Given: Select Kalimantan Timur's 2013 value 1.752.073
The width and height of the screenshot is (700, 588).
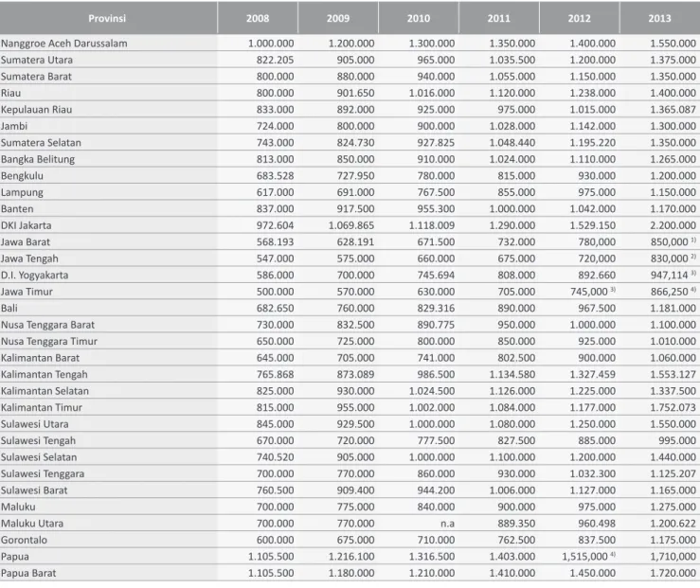Looking at the screenshot, I should tap(673, 407).
